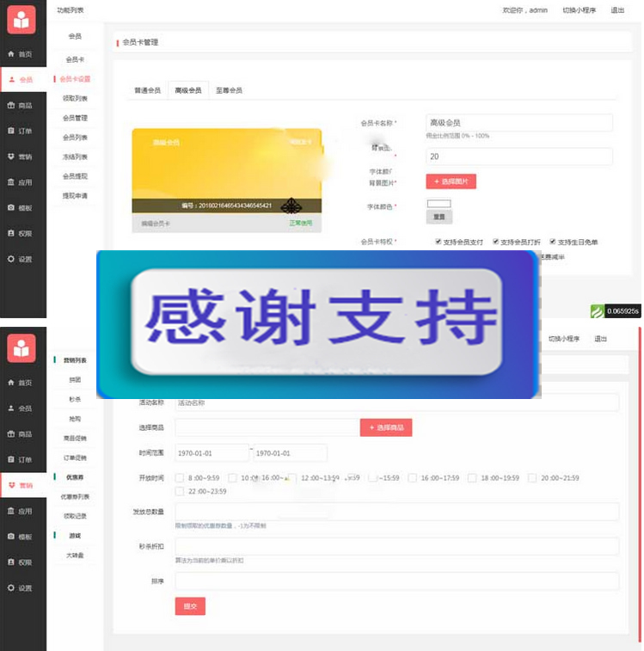Open the 字体颜色 color swatch
The image size is (644, 651).
click(439, 204)
